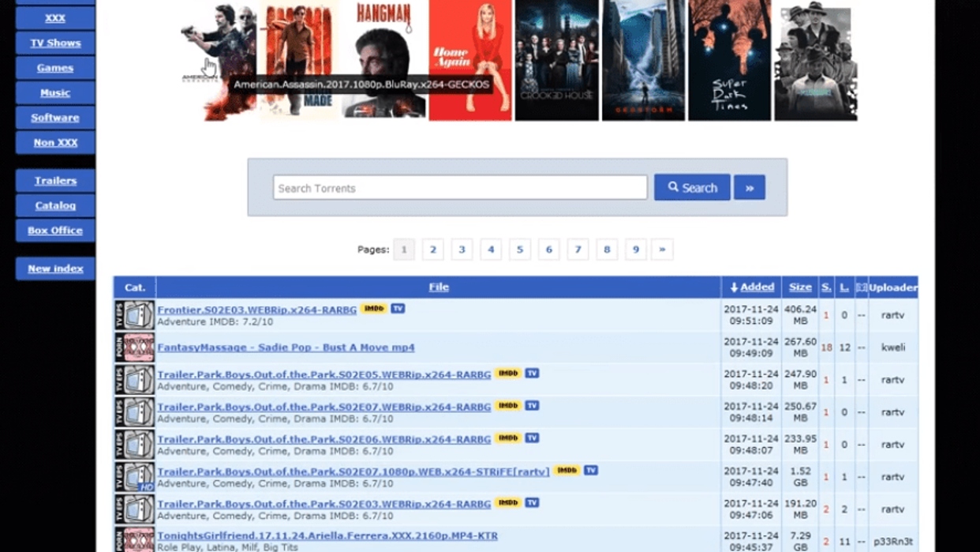This screenshot has width=980, height=552.
Task: Sort the list by the Size column header
Action: tap(800, 287)
